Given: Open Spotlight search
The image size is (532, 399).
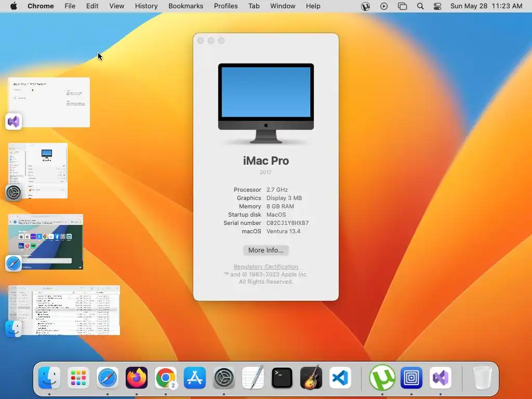Looking at the screenshot, I should (x=420, y=6).
